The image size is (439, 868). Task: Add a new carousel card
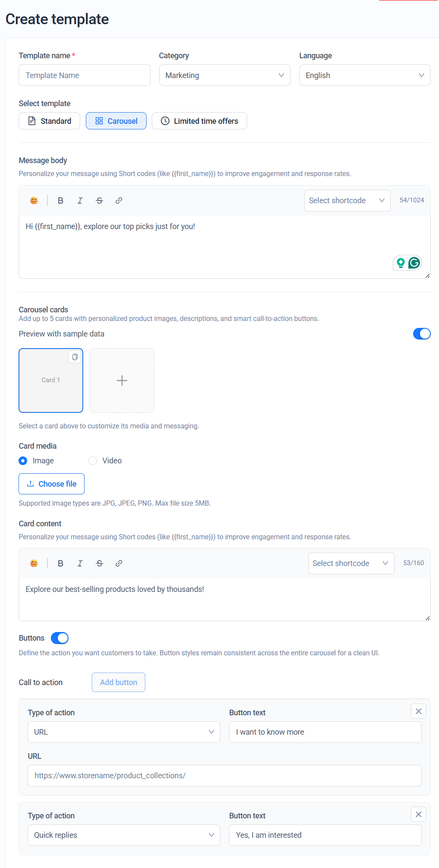point(122,381)
